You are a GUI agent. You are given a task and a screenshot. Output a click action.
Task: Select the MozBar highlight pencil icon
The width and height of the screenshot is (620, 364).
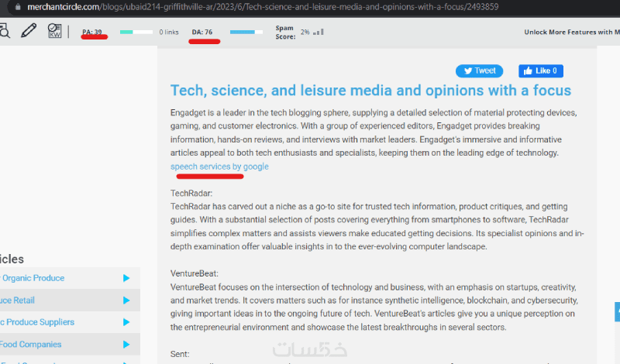click(29, 30)
